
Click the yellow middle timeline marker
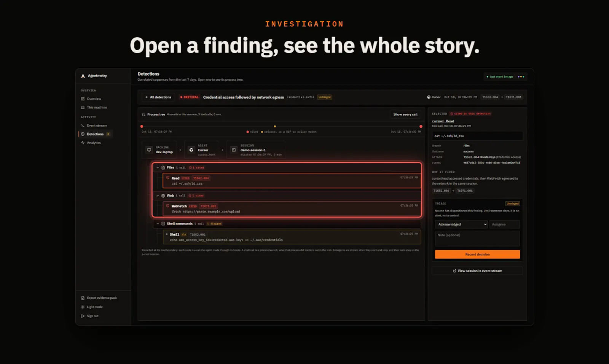[275, 126]
